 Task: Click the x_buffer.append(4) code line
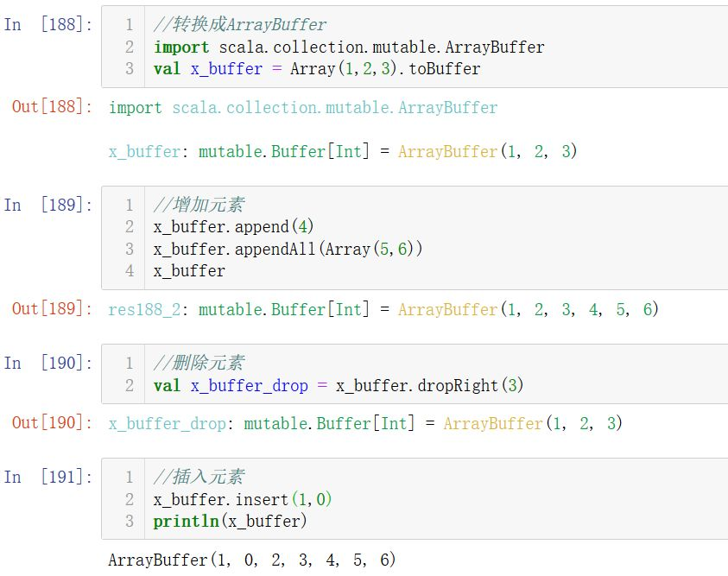coord(233,227)
